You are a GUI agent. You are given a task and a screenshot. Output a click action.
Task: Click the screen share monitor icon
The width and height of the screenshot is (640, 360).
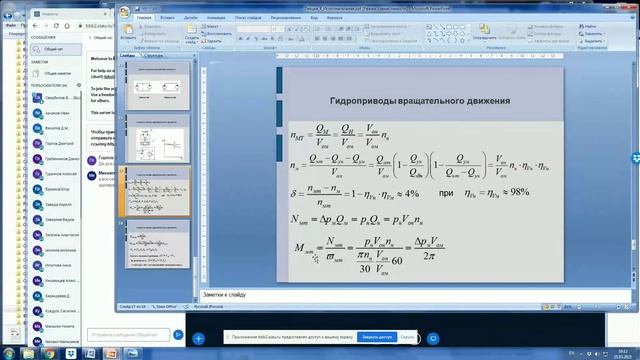click(x=433, y=338)
